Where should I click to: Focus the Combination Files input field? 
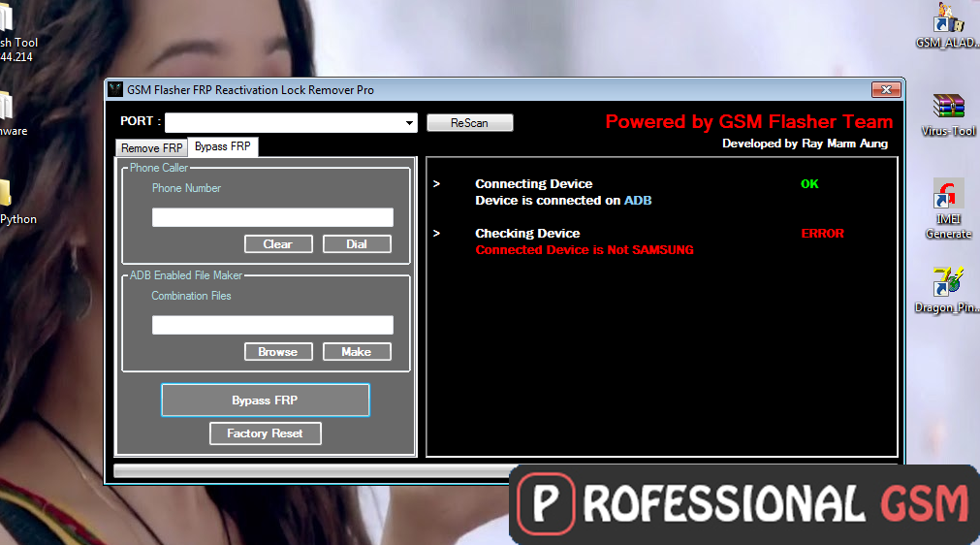click(x=272, y=325)
